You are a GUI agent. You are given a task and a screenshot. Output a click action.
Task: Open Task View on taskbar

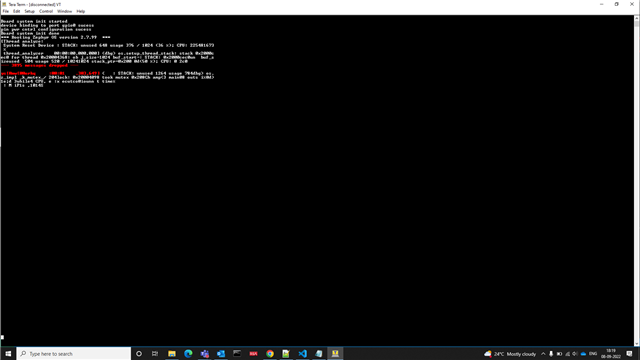[x=155, y=353]
